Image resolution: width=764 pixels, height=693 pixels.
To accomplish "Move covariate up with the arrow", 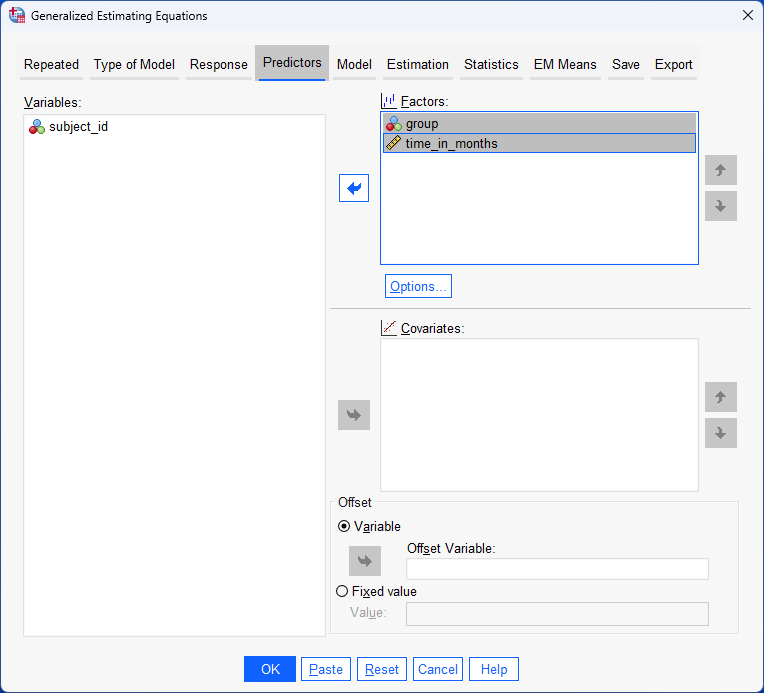I will pos(721,397).
